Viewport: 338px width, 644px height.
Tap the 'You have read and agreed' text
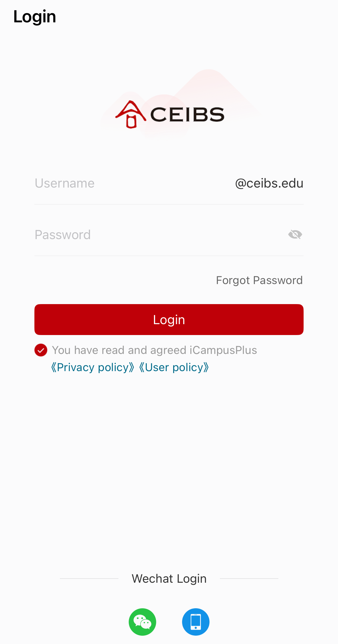[x=154, y=350]
